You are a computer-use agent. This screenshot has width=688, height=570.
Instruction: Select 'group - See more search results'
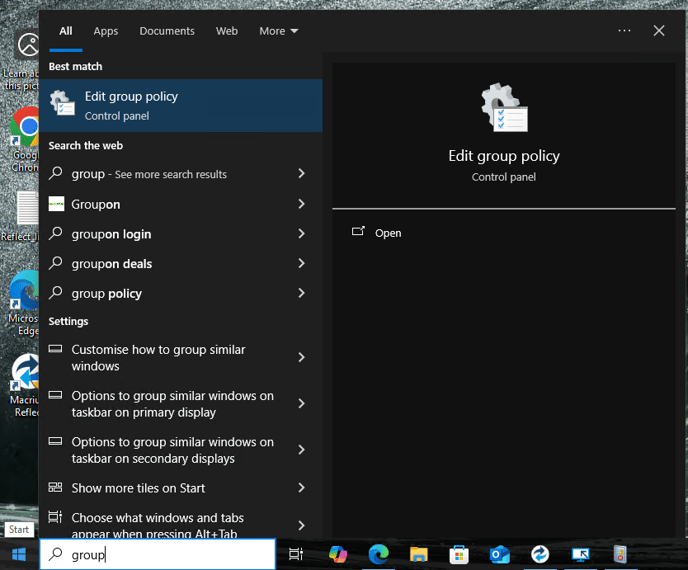tap(181, 174)
